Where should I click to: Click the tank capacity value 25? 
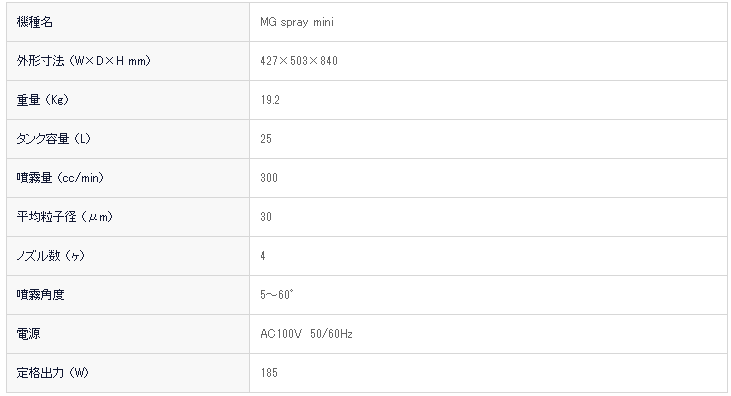click(266, 139)
